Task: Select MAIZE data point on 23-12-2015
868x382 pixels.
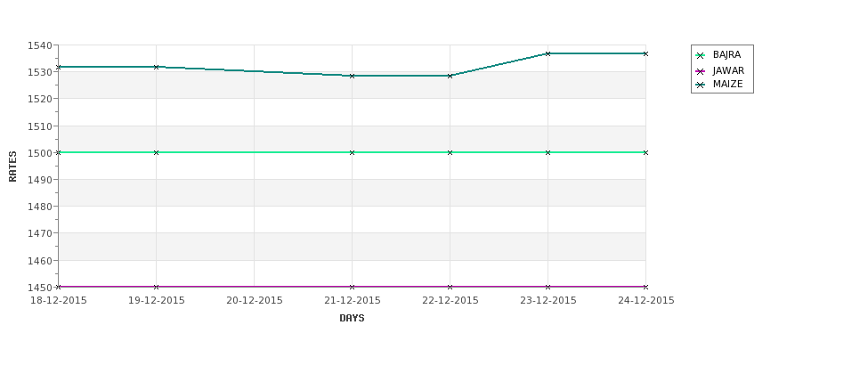Action: point(548,53)
